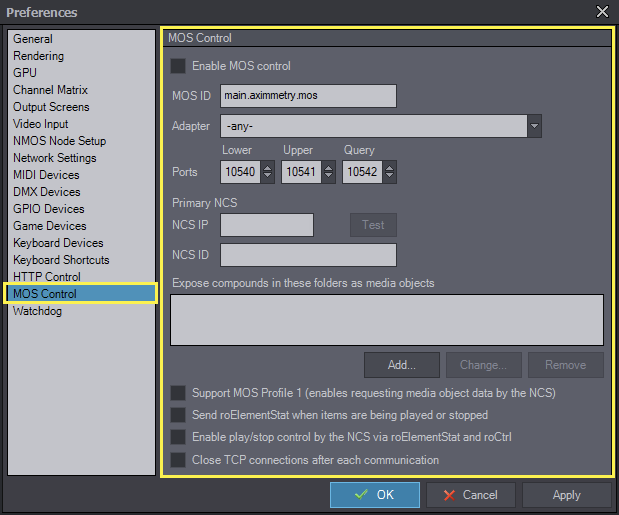Switch to Keyboard Shortcuts settings
The image size is (619, 515).
click(62, 260)
